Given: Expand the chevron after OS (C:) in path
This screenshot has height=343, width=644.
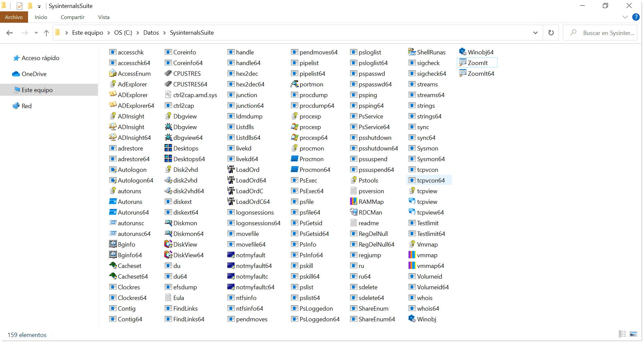Looking at the screenshot, I should [138, 33].
